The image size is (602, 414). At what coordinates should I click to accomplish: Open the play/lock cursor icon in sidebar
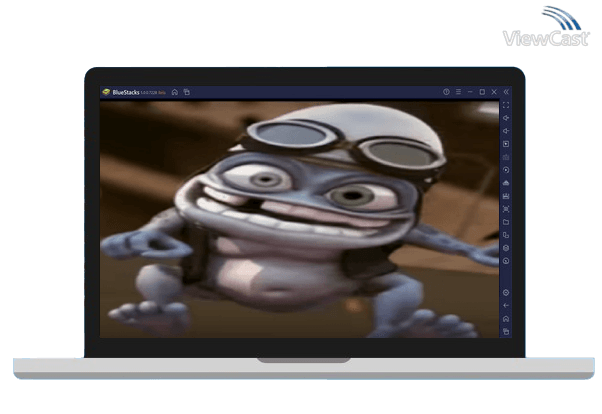click(x=506, y=144)
